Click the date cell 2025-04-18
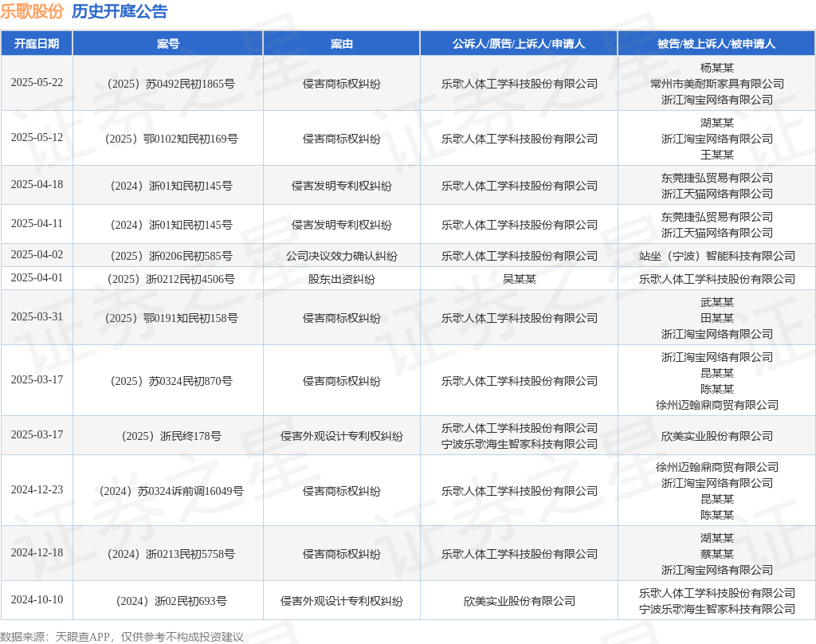Image resolution: width=816 pixels, height=644 pixels. coord(37,185)
